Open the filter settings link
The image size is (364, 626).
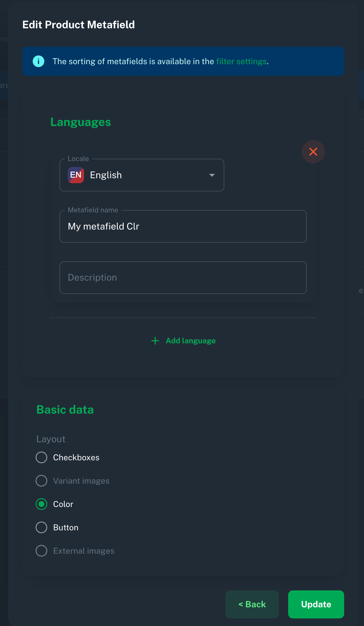coord(241,61)
